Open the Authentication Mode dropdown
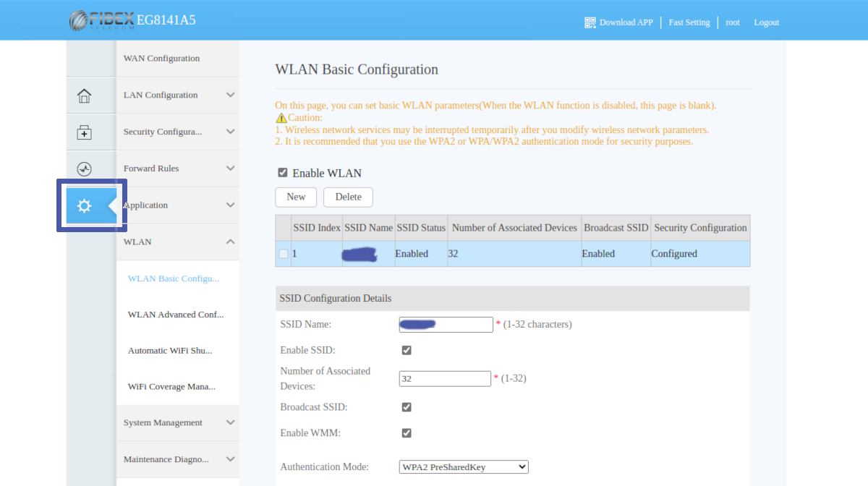The width and height of the screenshot is (868, 486). [x=464, y=467]
